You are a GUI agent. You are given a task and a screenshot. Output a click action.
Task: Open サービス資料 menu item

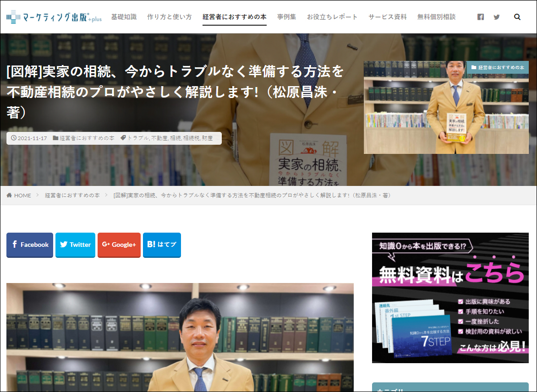pyautogui.click(x=388, y=17)
